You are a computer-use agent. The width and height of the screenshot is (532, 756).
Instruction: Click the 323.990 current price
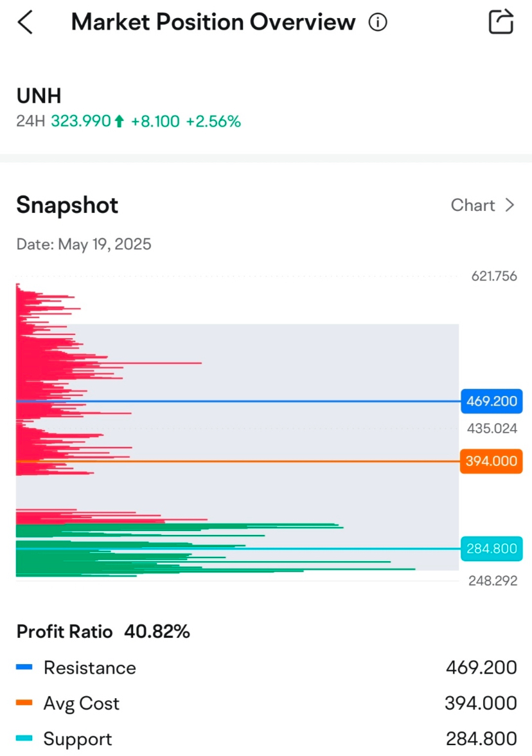[x=81, y=121]
